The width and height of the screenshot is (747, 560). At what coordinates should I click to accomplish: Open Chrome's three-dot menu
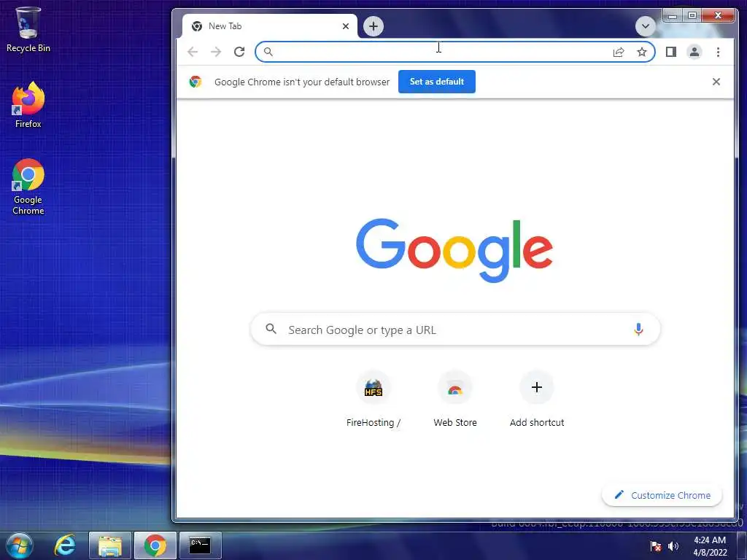tap(718, 52)
